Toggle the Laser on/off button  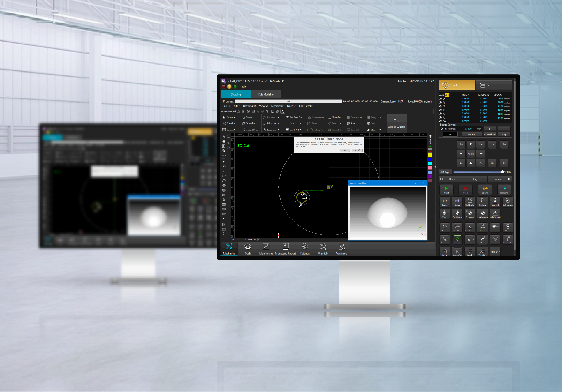coord(495,227)
